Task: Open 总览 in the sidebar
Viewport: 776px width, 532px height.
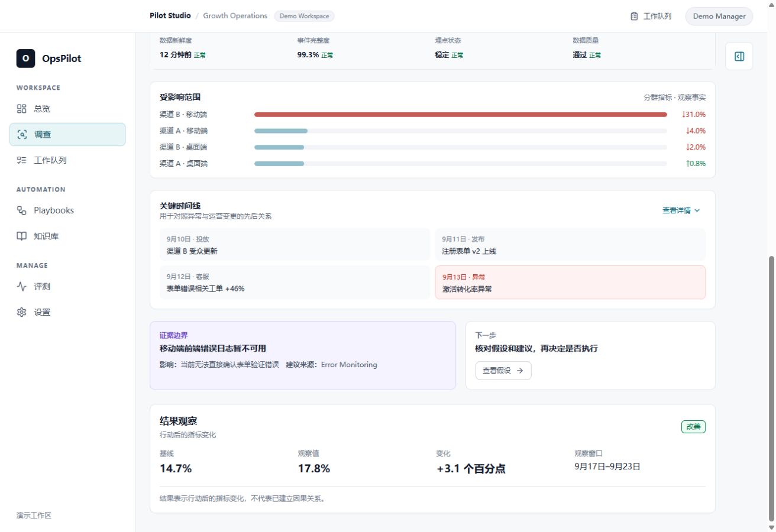Action: coord(67,109)
